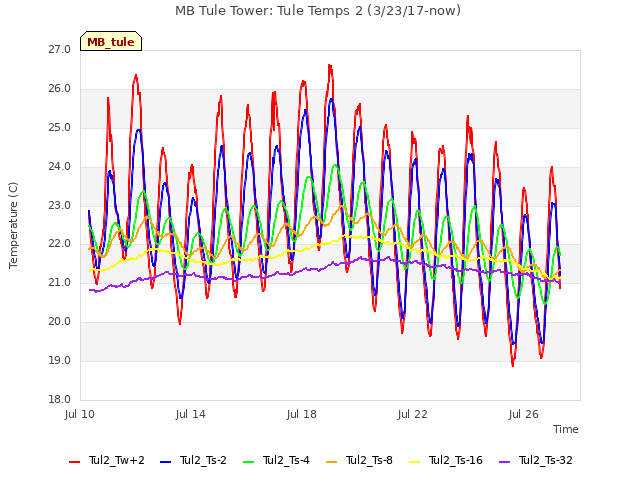Select the Tul2_Ts-4 legend label

click(286, 460)
